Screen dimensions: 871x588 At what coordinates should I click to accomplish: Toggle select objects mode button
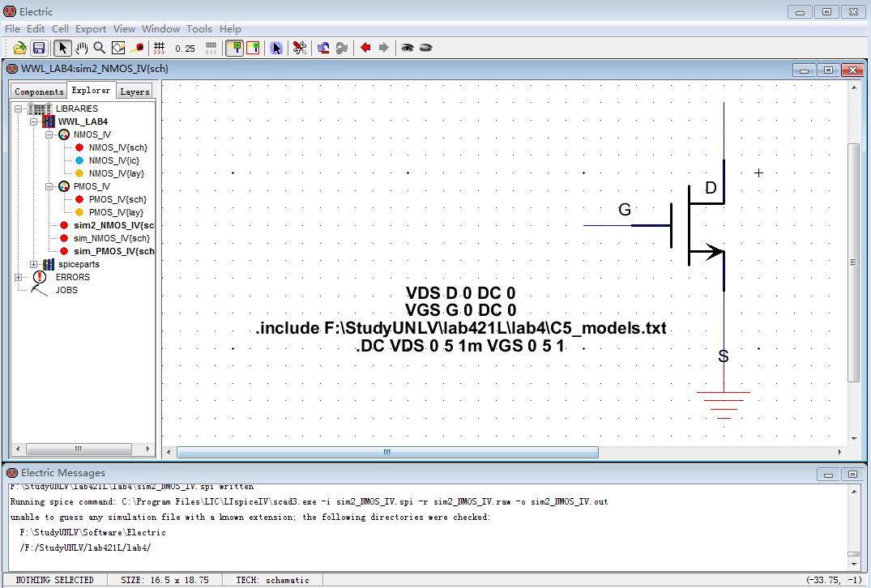pos(234,49)
